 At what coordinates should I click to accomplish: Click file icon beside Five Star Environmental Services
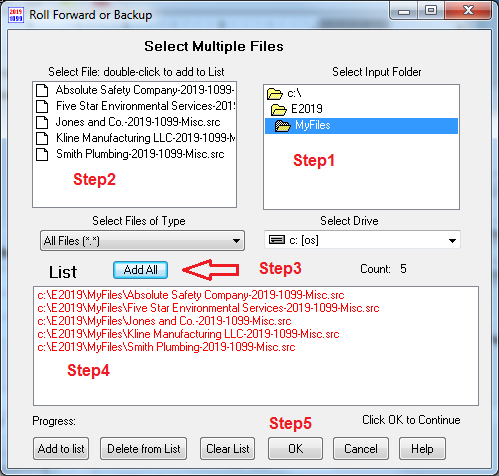click(42, 106)
